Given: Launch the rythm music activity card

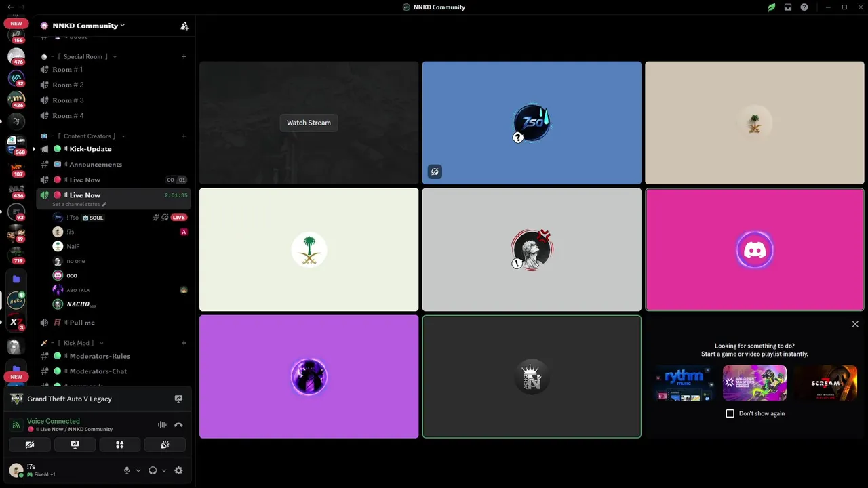Looking at the screenshot, I should coord(685,383).
